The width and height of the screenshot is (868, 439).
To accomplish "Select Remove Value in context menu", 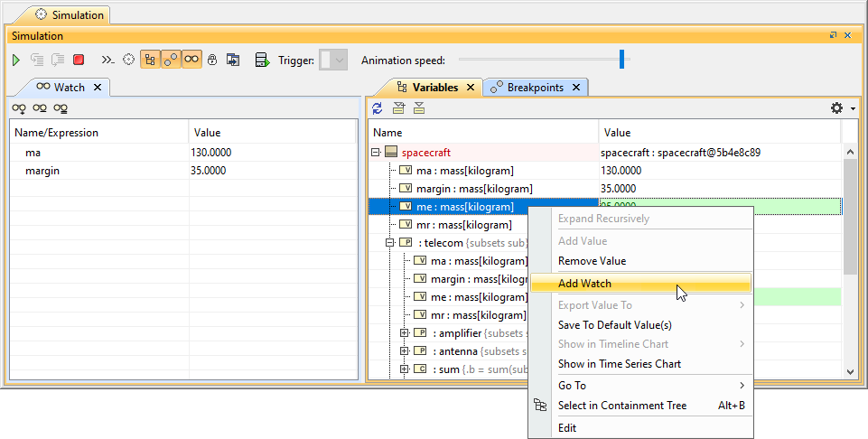I will pyautogui.click(x=592, y=261).
